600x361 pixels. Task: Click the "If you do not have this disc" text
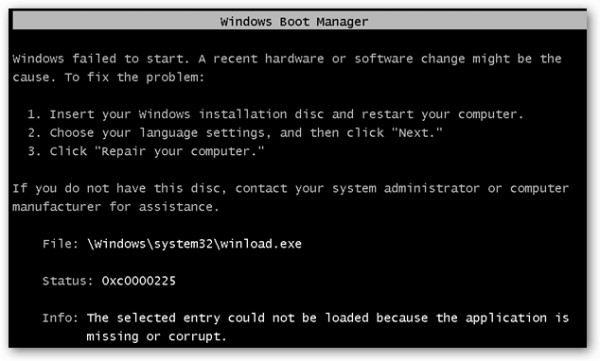[x=116, y=188]
